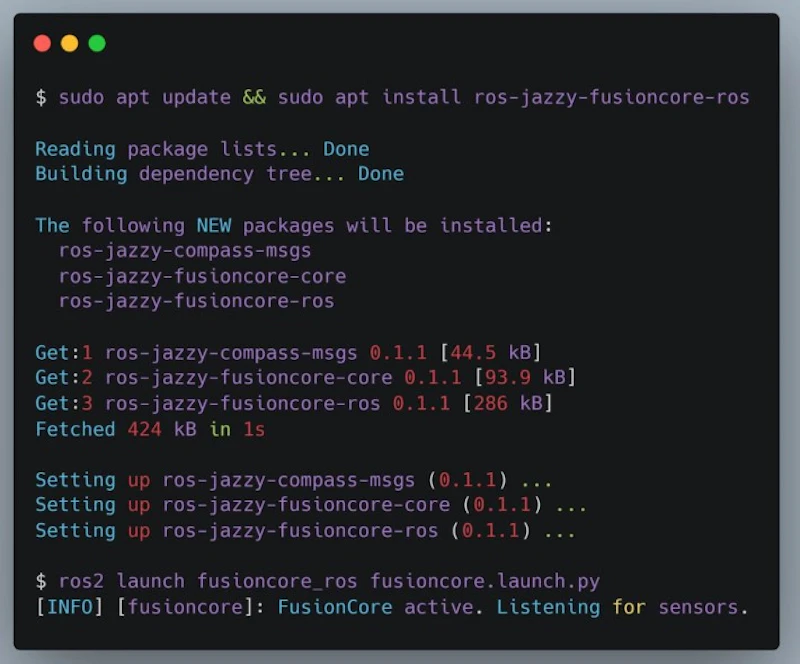The height and width of the screenshot is (664, 800).
Task: Click the '[INFO]' log tag
Action: point(69,607)
